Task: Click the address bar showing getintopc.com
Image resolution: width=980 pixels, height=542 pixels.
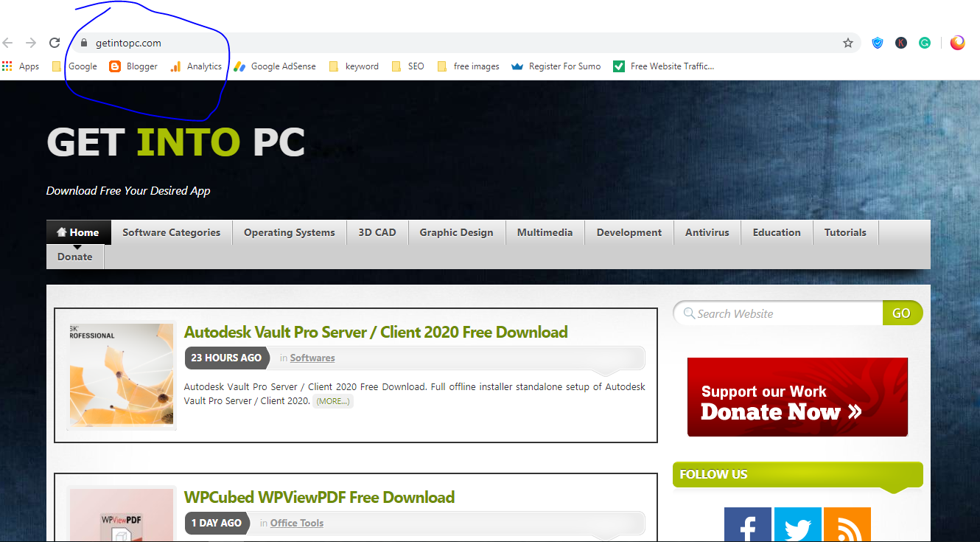Action: (466, 43)
